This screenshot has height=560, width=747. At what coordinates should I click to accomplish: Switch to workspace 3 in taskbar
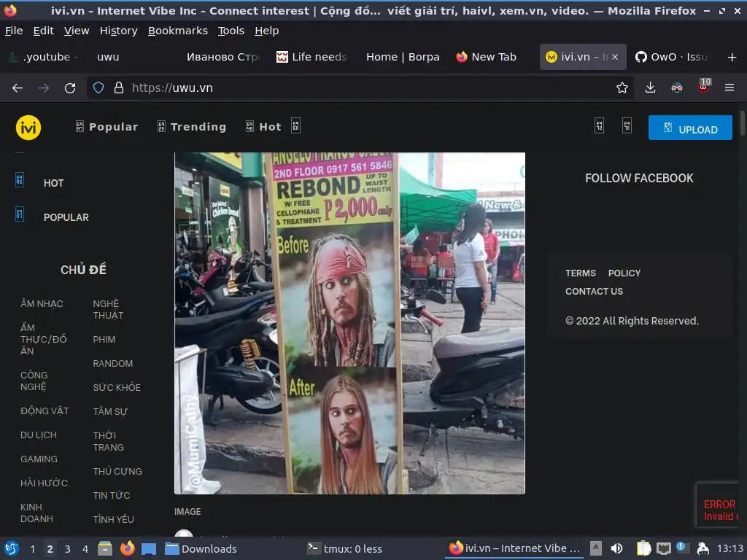coord(68,549)
